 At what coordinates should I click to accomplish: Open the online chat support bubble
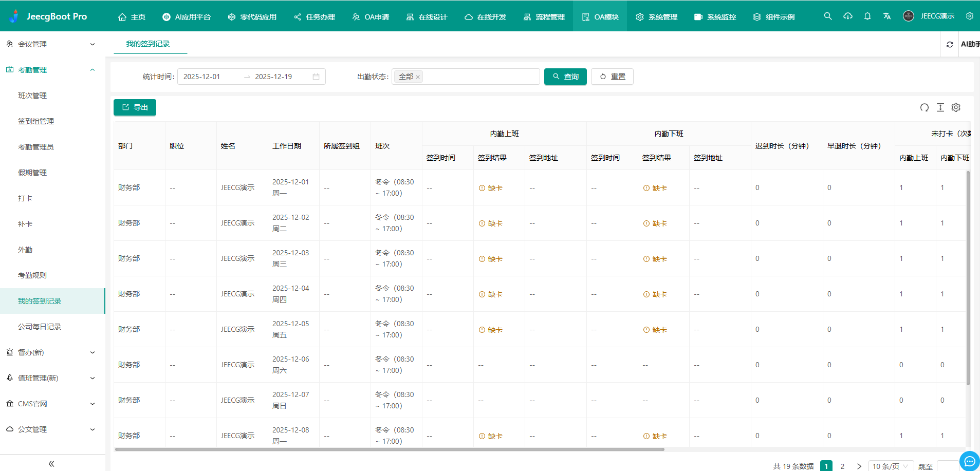click(x=969, y=461)
